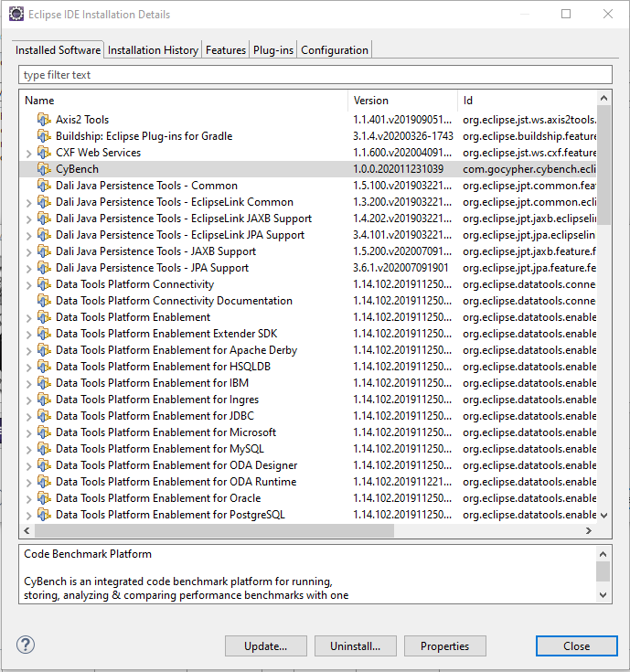630x672 pixels.
Task: Expand Dali Java Persistence Tools - JPA Support
Action: coord(28,269)
